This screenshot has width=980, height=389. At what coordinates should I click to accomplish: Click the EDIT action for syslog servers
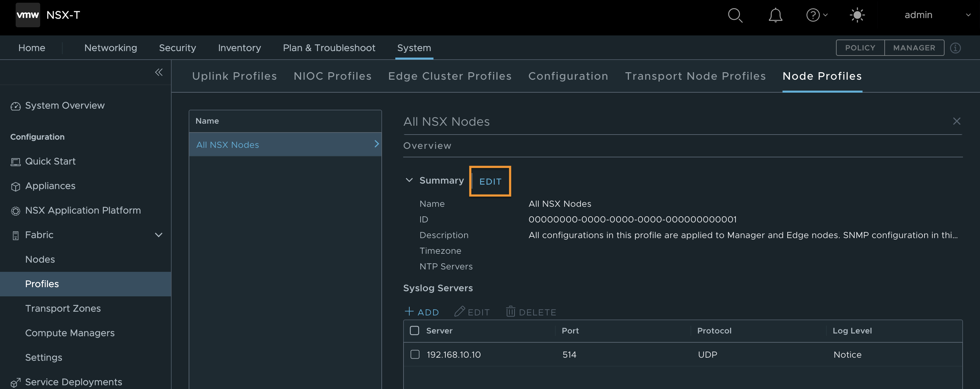tap(472, 311)
